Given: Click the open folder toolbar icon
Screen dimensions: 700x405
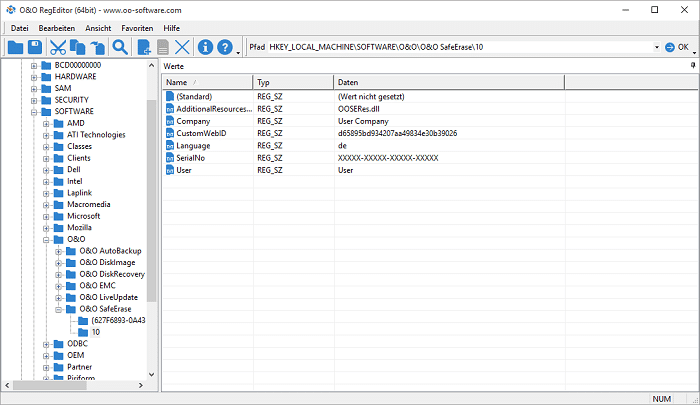Looking at the screenshot, I should pos(15,47).
